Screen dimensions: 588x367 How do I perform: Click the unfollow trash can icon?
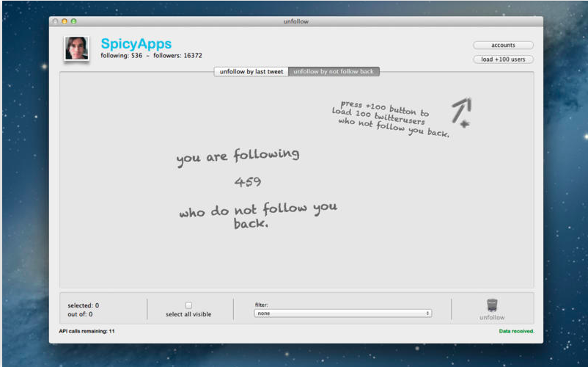click(492, 305)
